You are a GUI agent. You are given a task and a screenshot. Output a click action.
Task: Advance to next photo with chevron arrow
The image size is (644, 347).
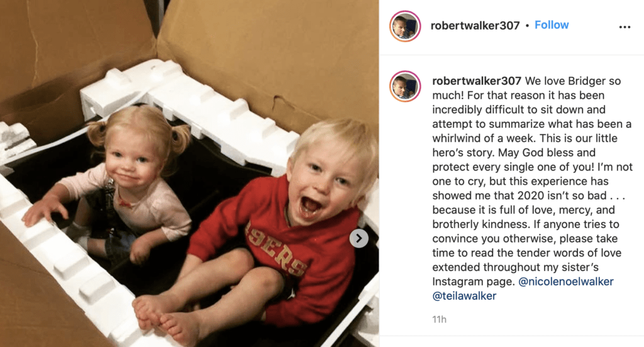[359, 238]
